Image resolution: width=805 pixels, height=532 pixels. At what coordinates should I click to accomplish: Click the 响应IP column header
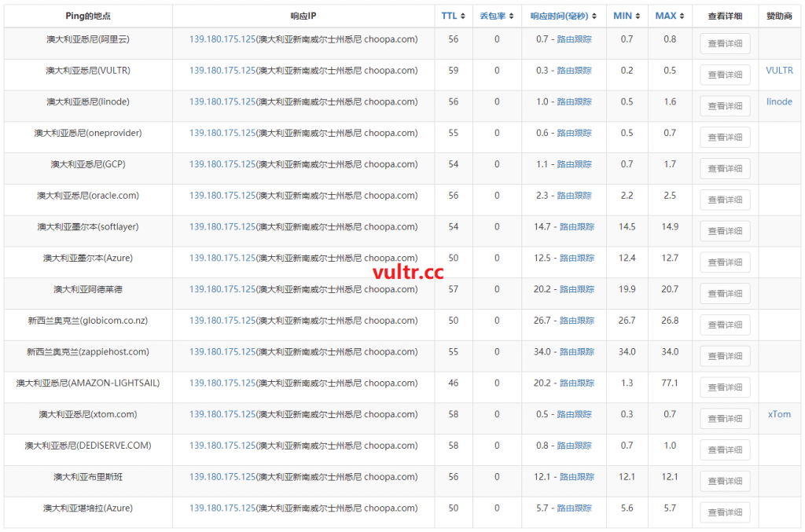click(x=303, y=16)
